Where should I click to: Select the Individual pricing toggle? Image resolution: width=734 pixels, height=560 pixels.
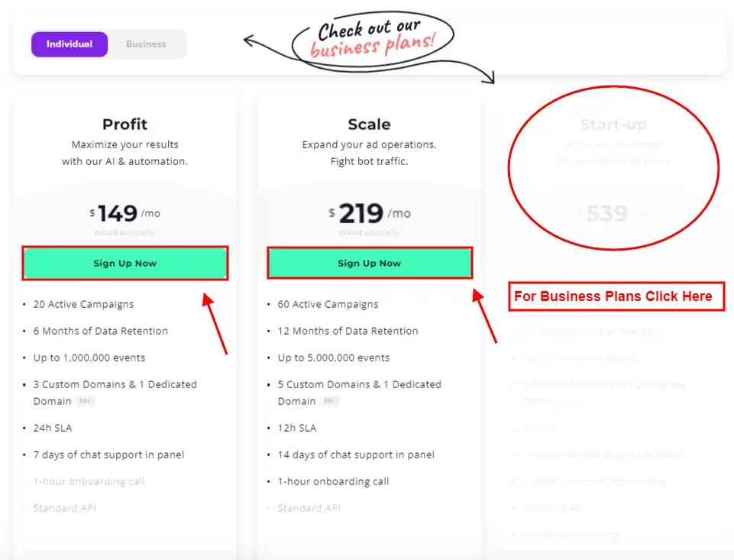tap(70, 44)
